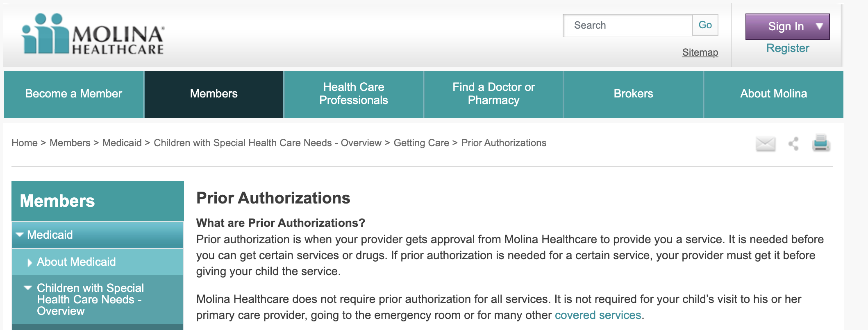Go to Find a Doctor or Pharmacy
This screenshot has height=330, width=868.
tap(493, 94)
